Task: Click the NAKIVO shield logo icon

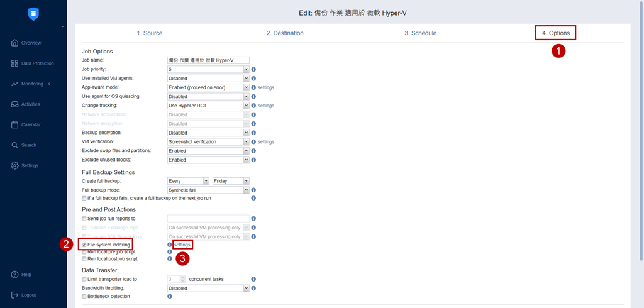Action: (33, 14)
